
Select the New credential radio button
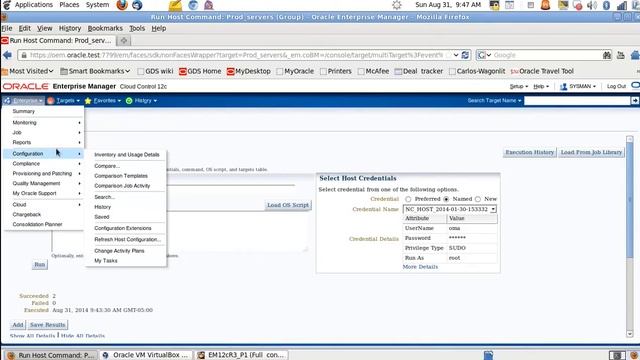[x=478, y=199]
